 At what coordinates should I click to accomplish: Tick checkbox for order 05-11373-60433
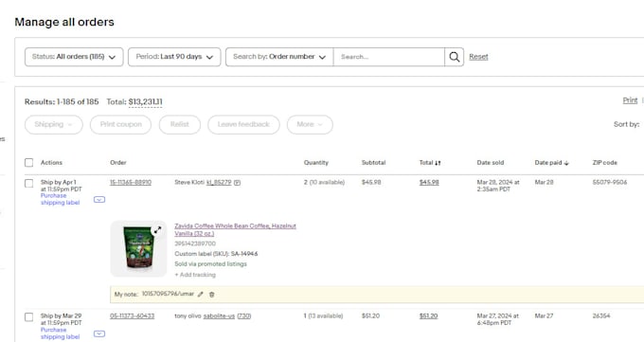tap(28, 317)
